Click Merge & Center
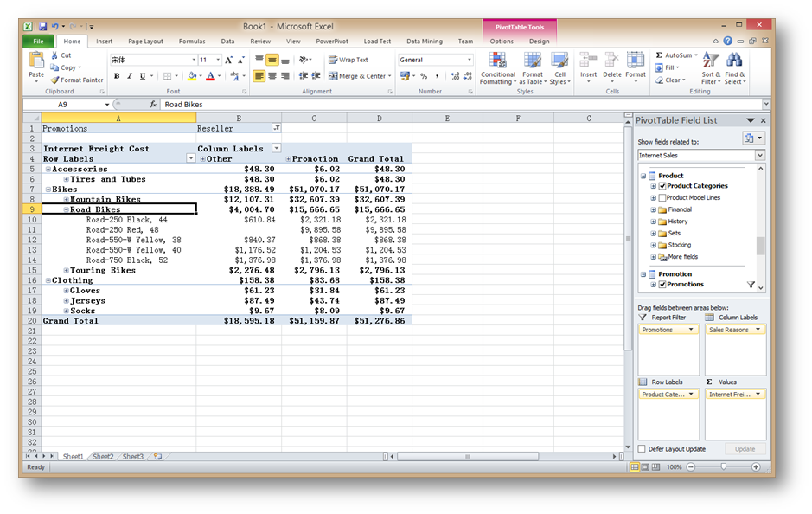Screen dimensions: 812x514 tap(360, 76)
